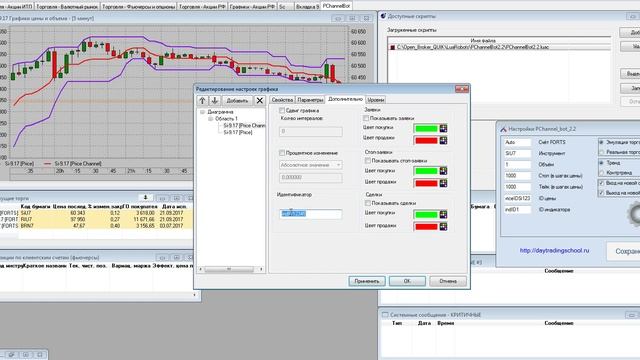
Task: Select Эмуляция торгов radio button
Action: coord(601,142)
